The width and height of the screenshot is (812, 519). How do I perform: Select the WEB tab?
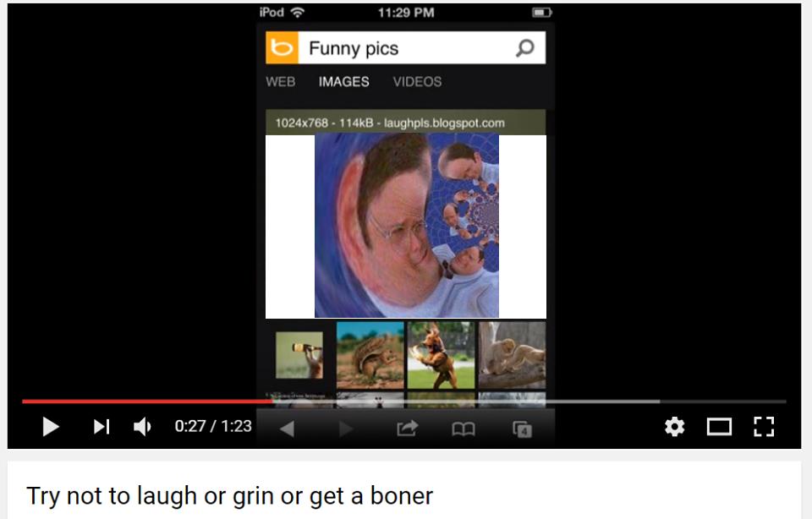(x=281, y=82)
